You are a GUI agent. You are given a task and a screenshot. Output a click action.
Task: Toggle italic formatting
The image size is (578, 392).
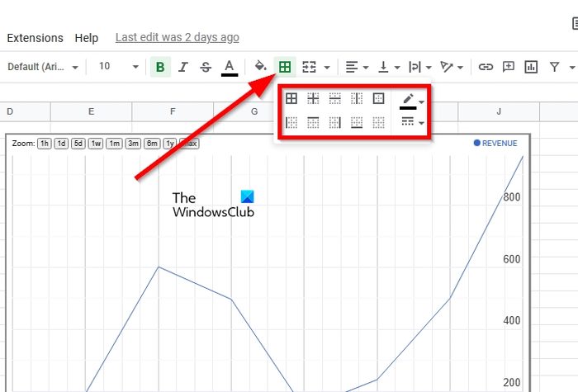click(182, 67)
